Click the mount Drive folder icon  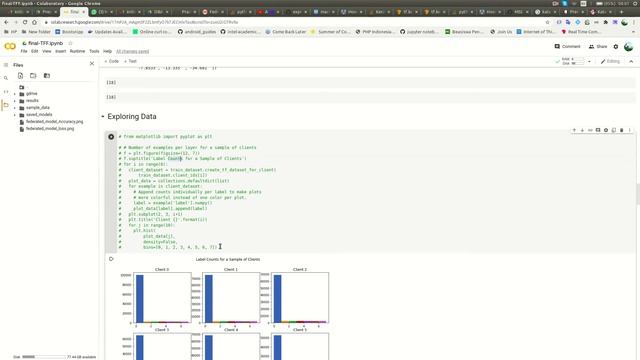click(x=47, y=76)
